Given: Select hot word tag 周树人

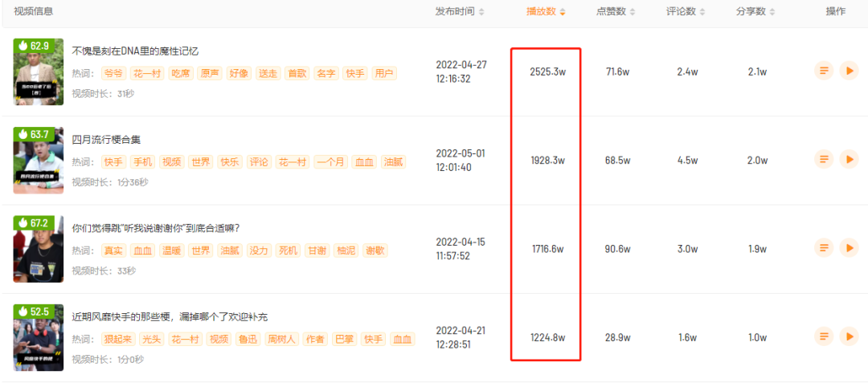Looking at the screenshot, I should tap(280, 339).
